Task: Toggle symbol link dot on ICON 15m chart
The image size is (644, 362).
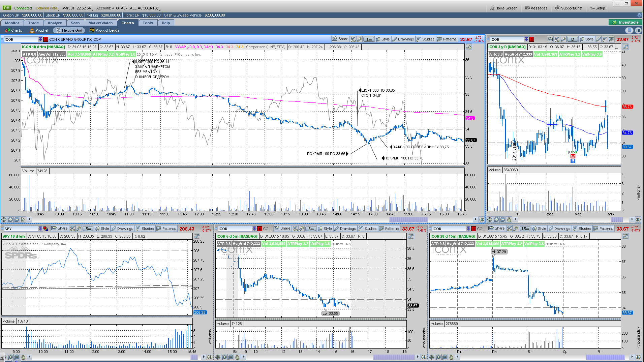Action: pyautogui.click(x=430, y=229)
